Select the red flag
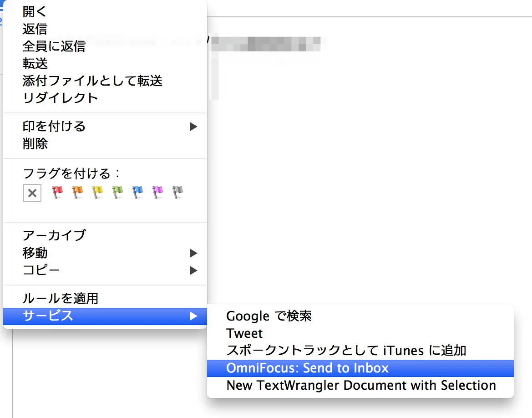 [x=58, y=192]
